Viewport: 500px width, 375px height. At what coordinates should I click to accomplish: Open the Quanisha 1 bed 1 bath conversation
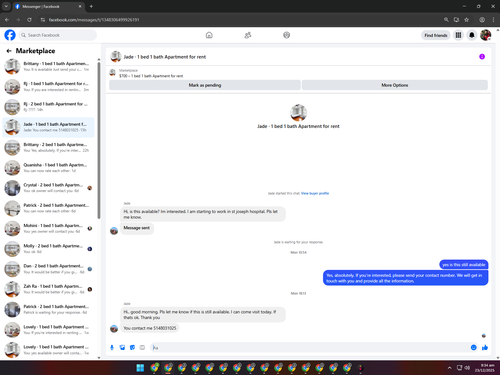48,168
